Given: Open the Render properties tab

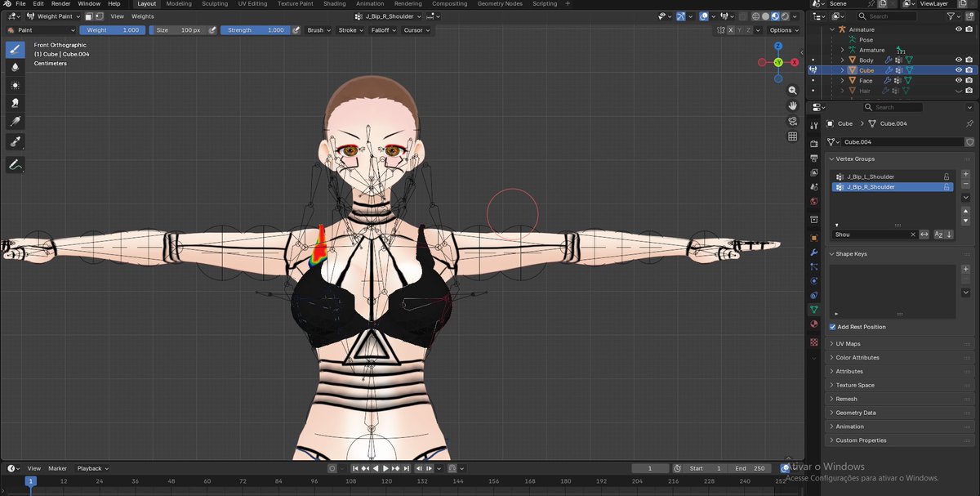Looking at the screenshot, I should [814, 144].
